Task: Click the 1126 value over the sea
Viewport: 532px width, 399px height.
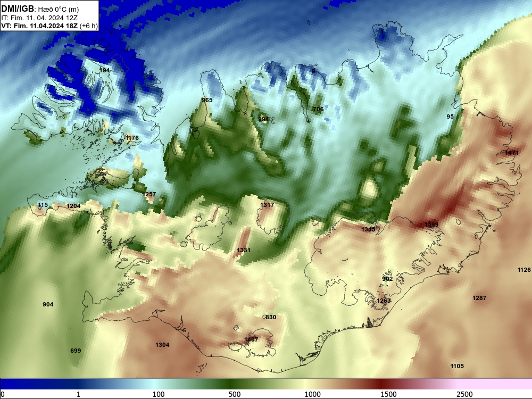Action: [524, 270]
